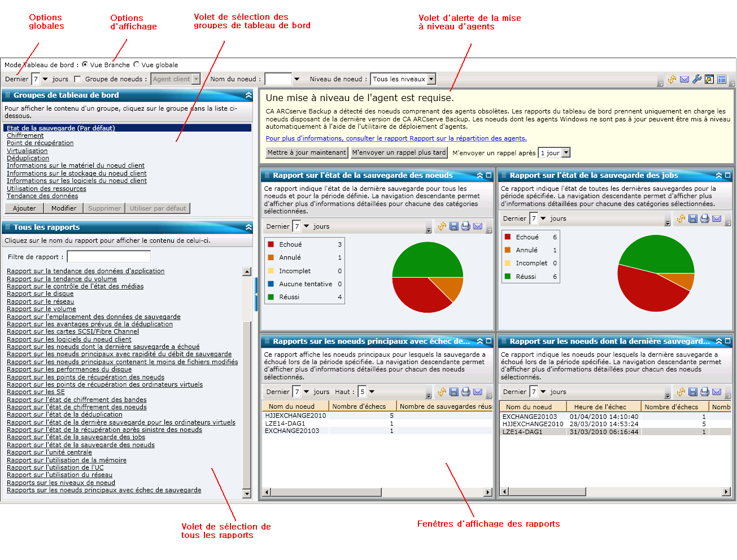737x560 pixels.
Task: Select the Vue globale radio button
Action: [x=136, y=64]
